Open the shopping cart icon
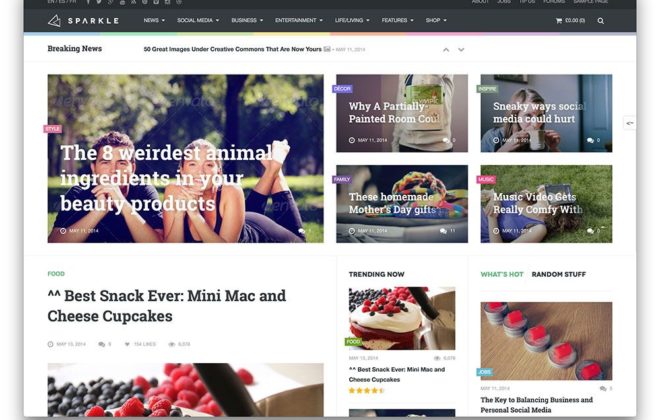Image resolution: width=660 pixels, height=420 pixels. (559, 21)
